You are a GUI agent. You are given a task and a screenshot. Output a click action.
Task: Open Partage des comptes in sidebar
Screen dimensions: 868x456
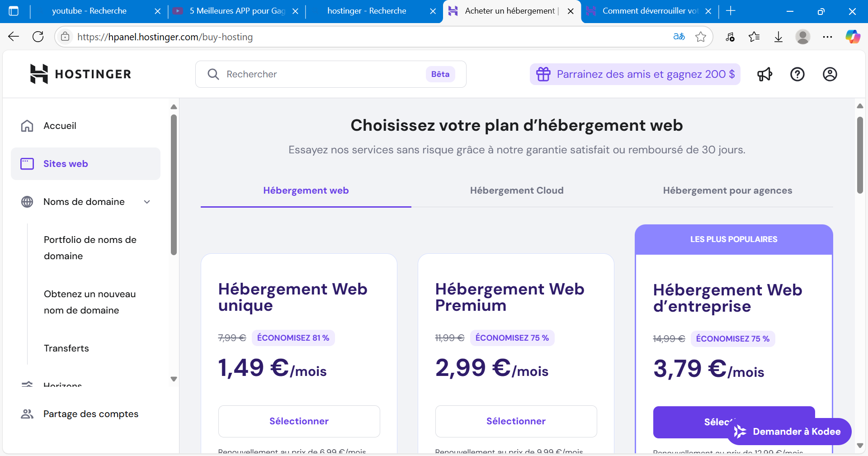[90, 414]
